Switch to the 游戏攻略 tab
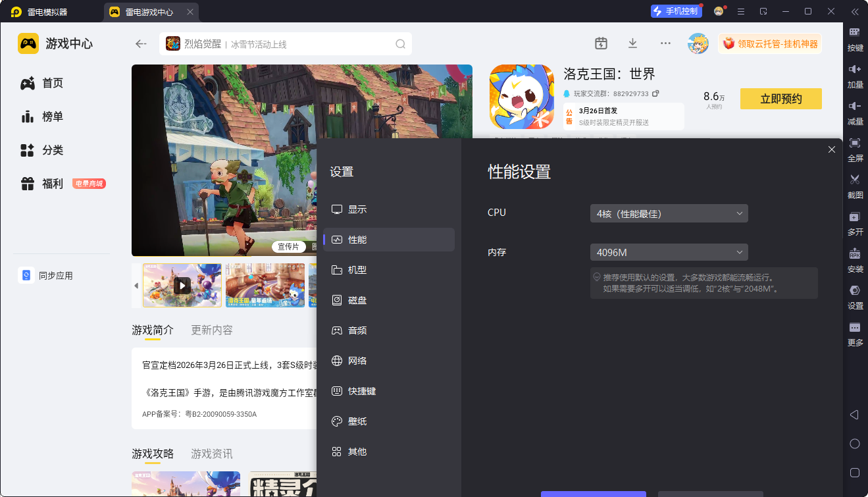The height and width of the screenshot is (497, 868). (x=153, y=454)
